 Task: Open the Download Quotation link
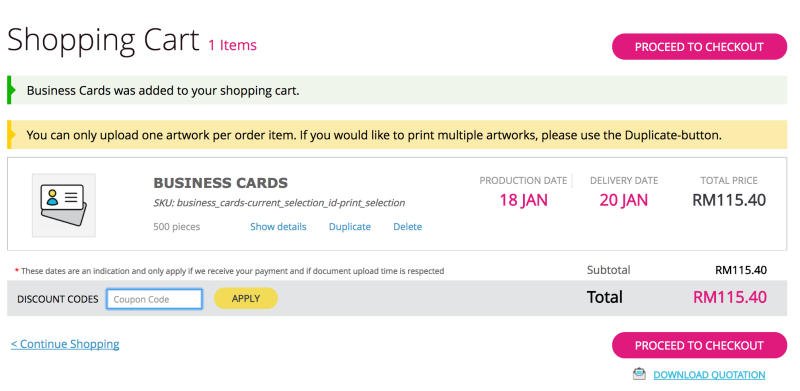(709, 375)
